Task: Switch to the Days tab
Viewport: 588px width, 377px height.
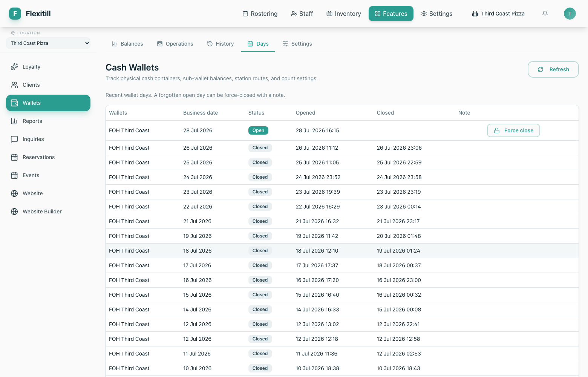Action: [258, 44]
